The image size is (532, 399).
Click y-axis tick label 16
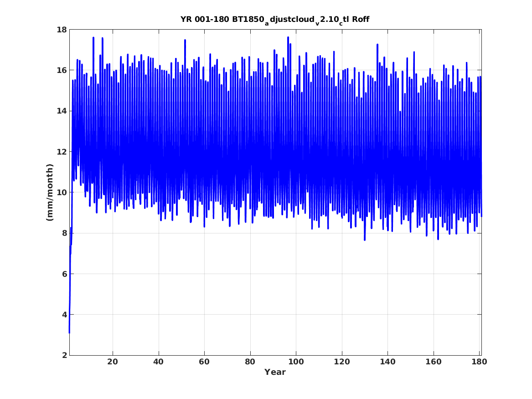pos(62,71)
